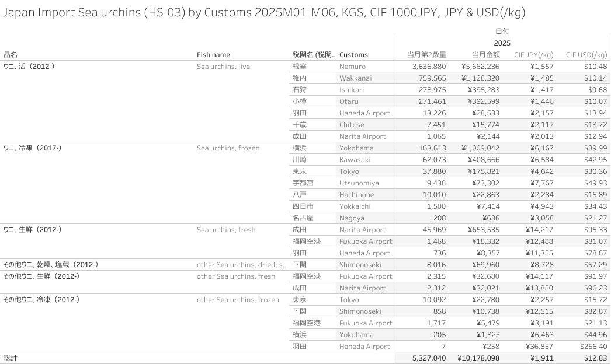This screenshot has width=611, height=364.
Task: Click the "Customs" column header
Action: (353, 55)
